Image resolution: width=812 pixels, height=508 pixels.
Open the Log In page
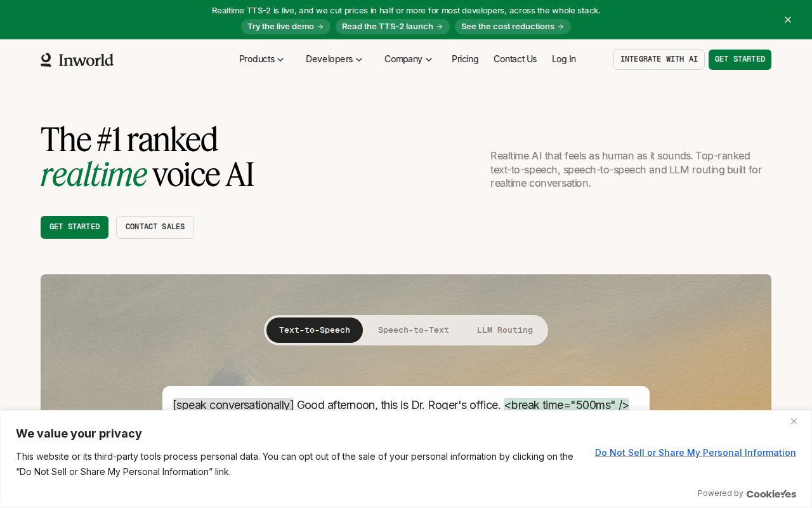tap(564, 59)
